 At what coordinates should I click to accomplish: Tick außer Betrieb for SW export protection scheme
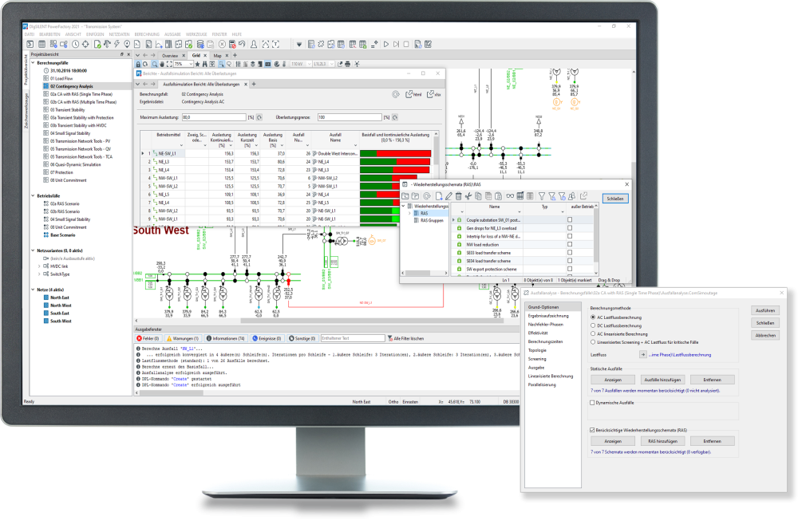pyautogui.click(x=570, y=269)
